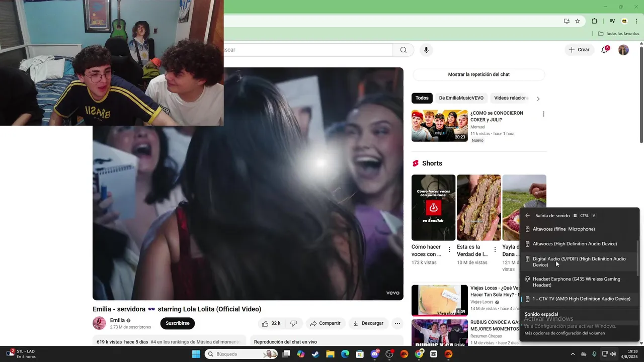
Task: Open Google Chrome from the taskbar
Action: [419, 354]
